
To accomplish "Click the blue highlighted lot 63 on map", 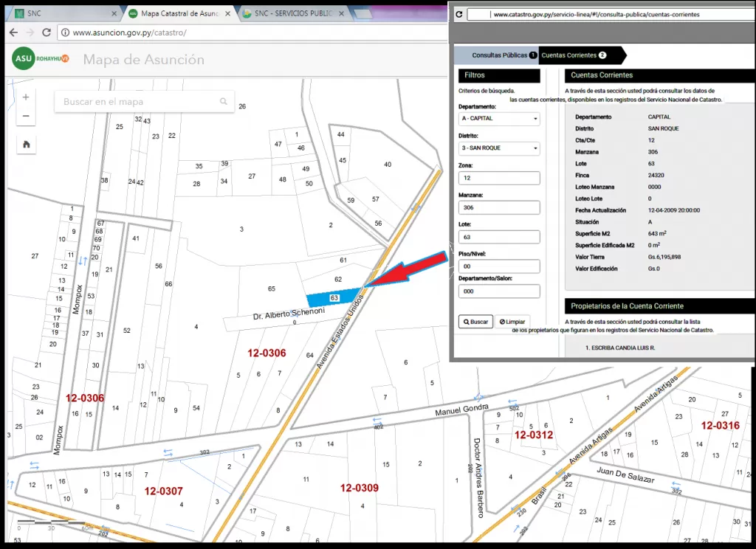I will (x=333, y=298).
